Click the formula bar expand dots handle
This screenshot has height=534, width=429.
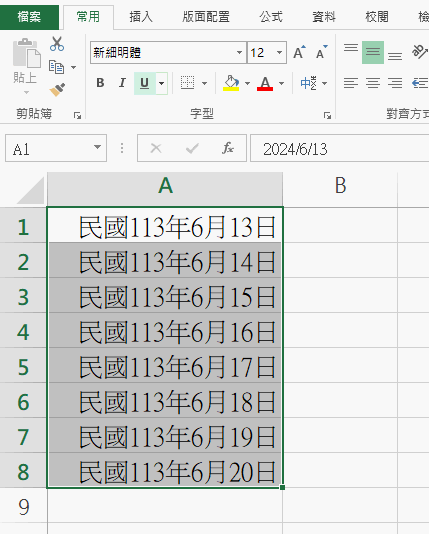(x=122, y=148)
